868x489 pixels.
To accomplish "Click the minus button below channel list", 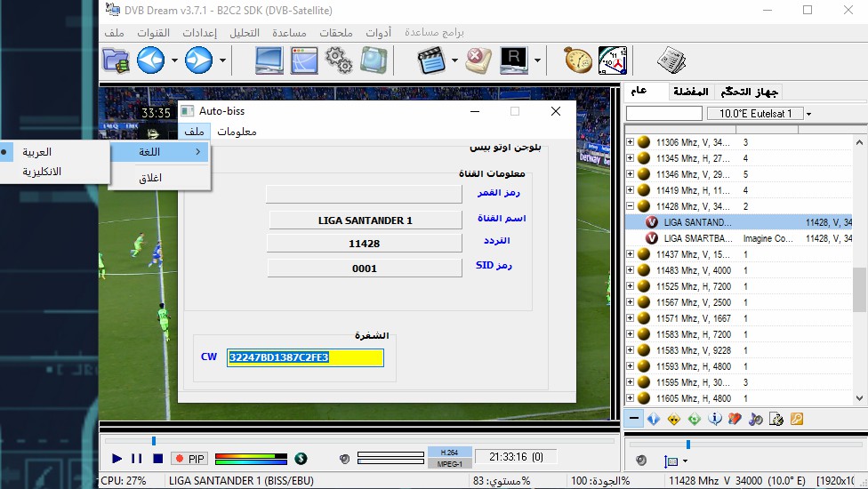I will point(633,419).
